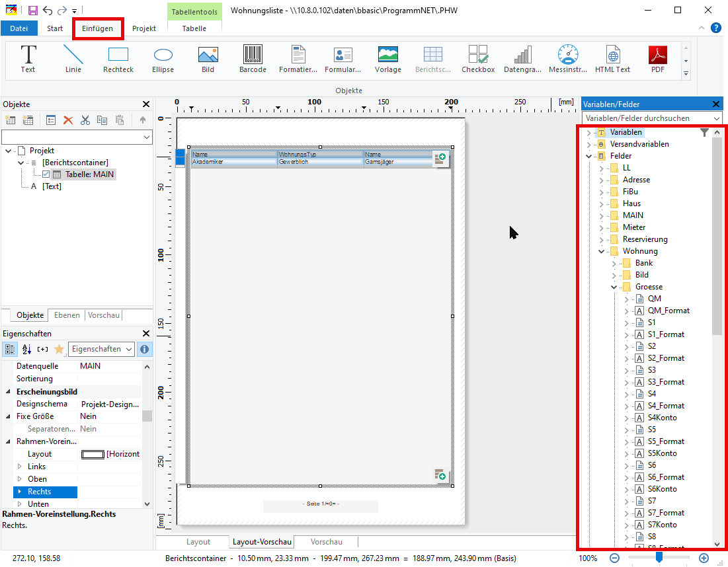Collapse the Erscheinungsbild property group
The image size is (728, 567).
point(8,392)
